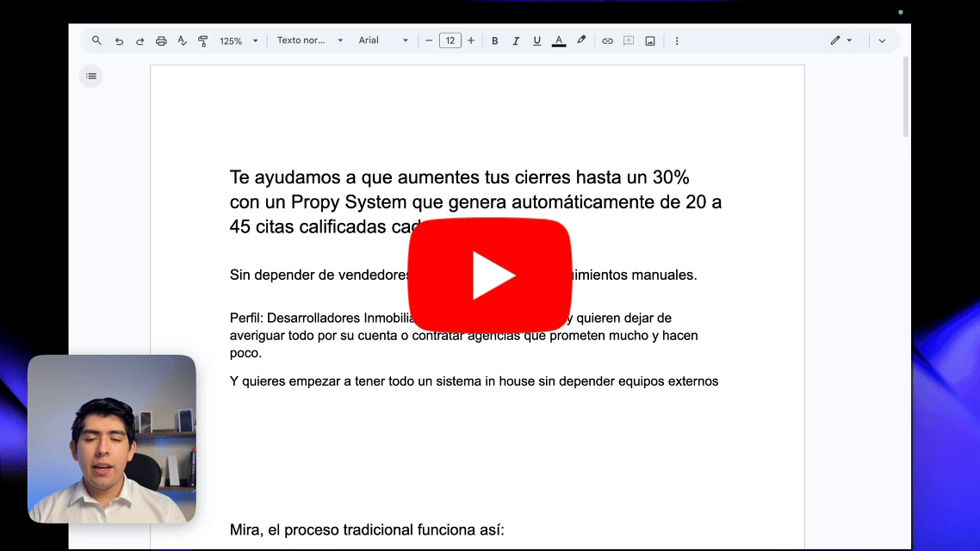Print the document

point(161,40)
